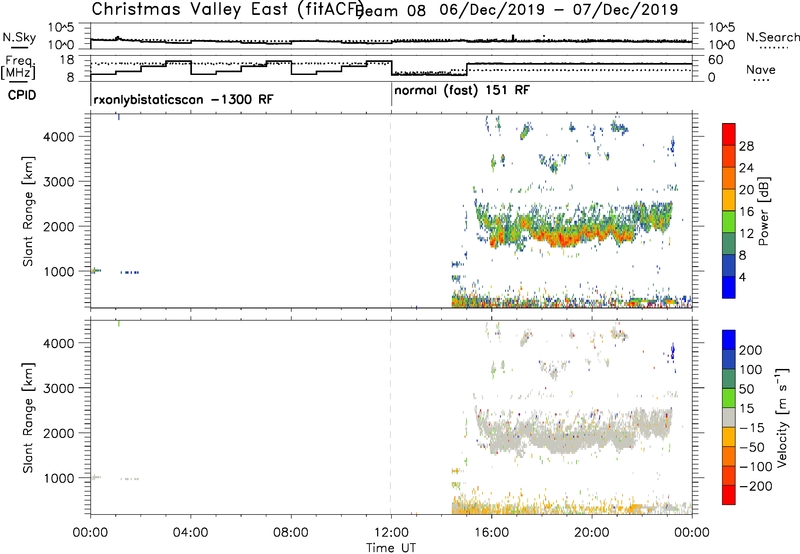The image size is (800, 554).
Task: Click the 'Velocity [m s-1]' color bar title
Action: (x=782, y=417)
